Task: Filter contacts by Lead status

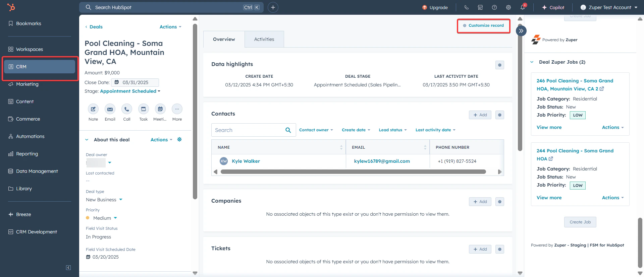Action: click(x=393, y=130)
